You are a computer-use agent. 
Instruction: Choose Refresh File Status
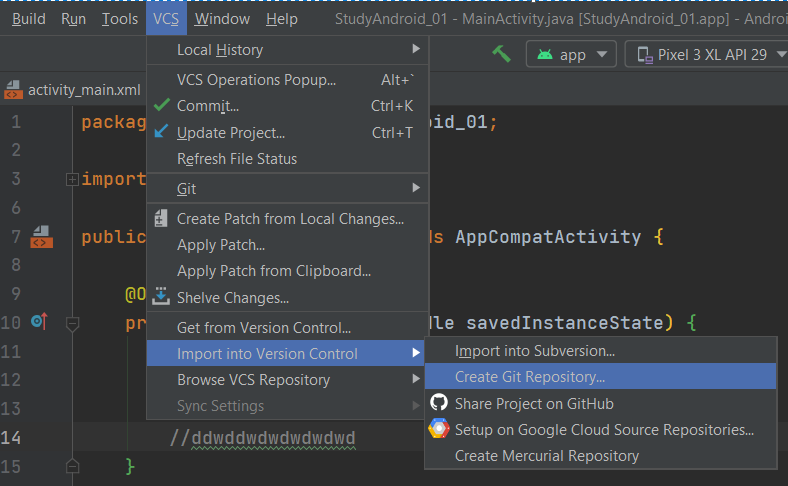[x=287, y=159]
